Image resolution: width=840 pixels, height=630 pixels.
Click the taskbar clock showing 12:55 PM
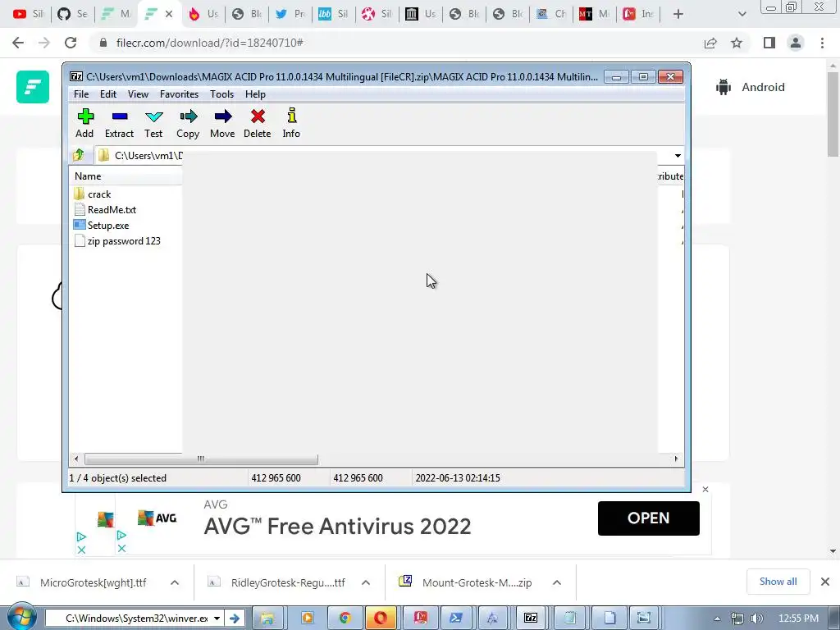[x=798, y=619]
